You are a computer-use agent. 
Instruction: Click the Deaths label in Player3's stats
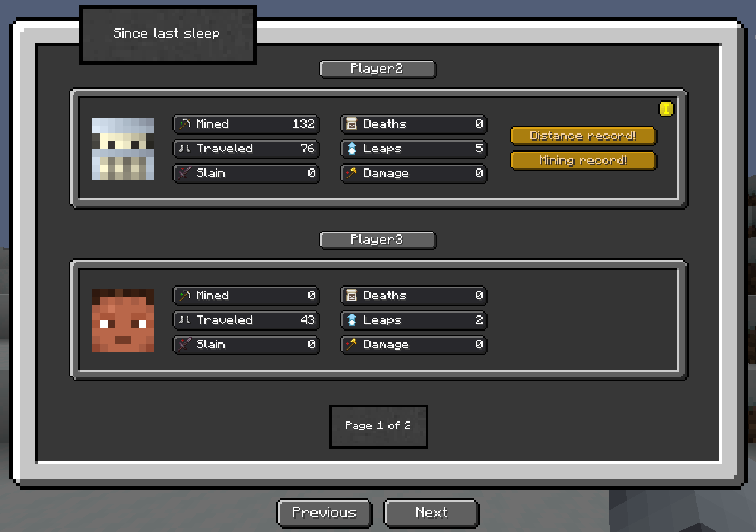point(385,295)
